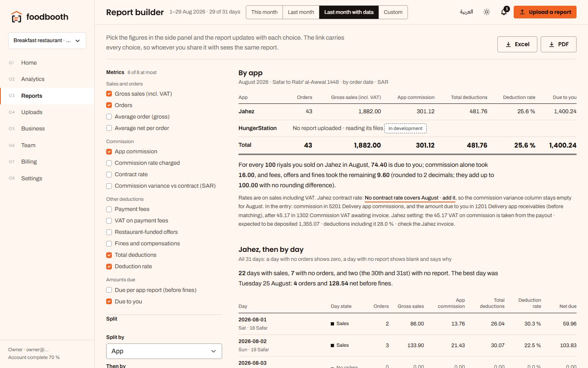
Task: Tick Average order (gross) checkbox
Action: point(109,117)
